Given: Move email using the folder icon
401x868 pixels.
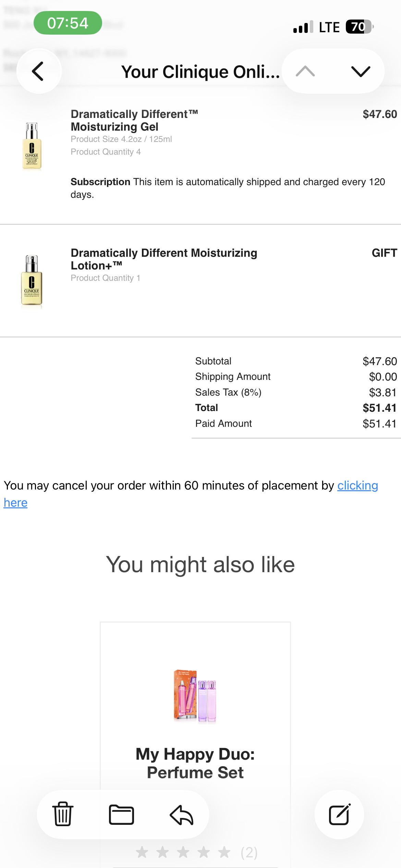Looking at the screenshot, I should pyautogui.click(x=121, y=814).
